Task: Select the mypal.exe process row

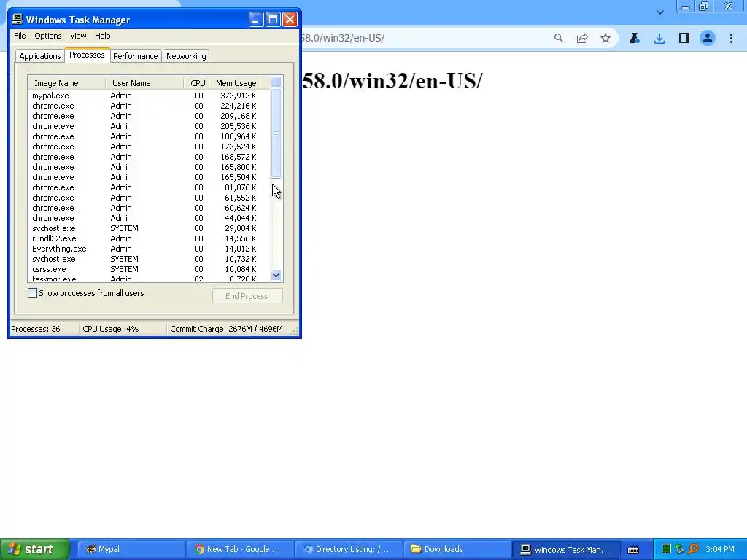Action: point(149,96)
